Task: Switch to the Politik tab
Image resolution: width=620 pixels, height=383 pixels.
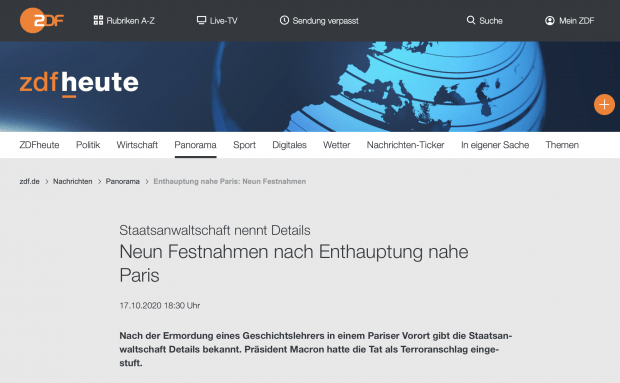Action: coord(88,145)
